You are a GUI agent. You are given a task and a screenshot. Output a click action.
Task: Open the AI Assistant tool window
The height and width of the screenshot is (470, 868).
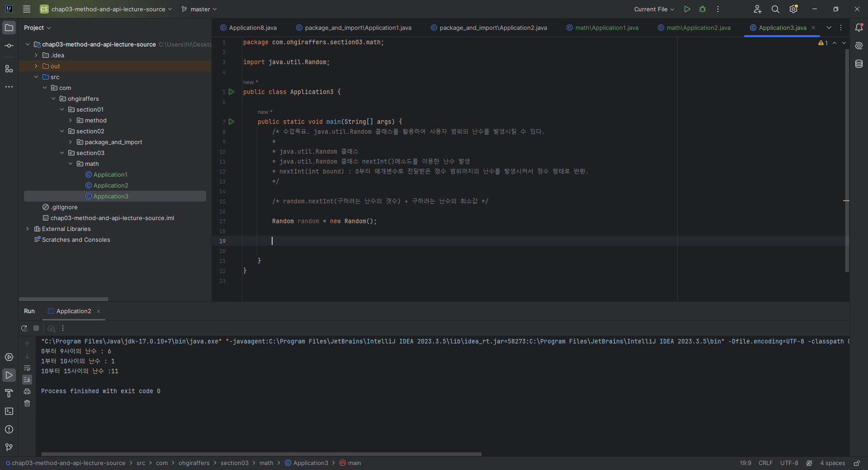[859, 46]
